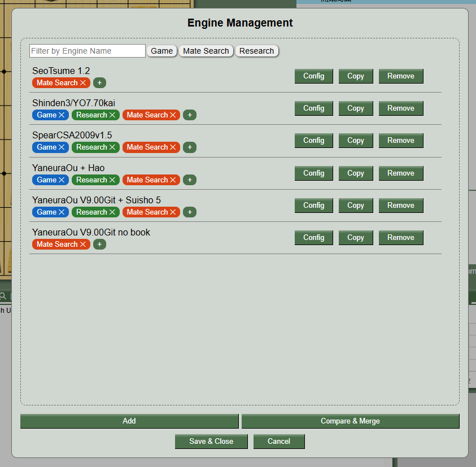Remove the Research tag from SpearCSA2009v1.5
Screen dimensions: 476x467
(111, 147)
